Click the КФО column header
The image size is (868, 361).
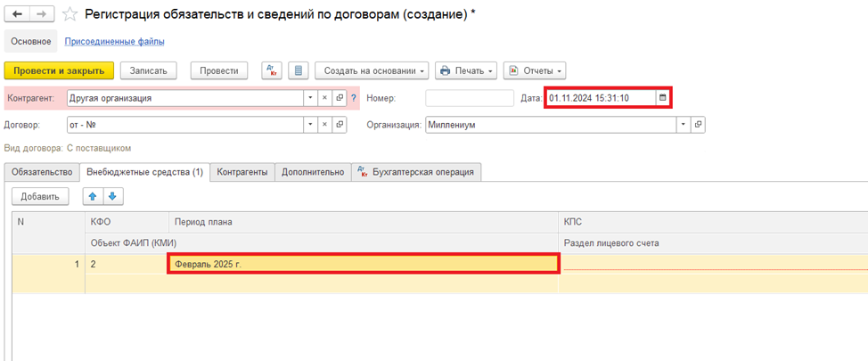coord(127,221)
